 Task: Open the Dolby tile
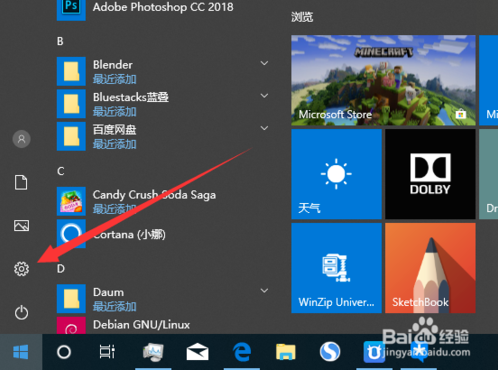pyautogui.click(x=430, y=174)
